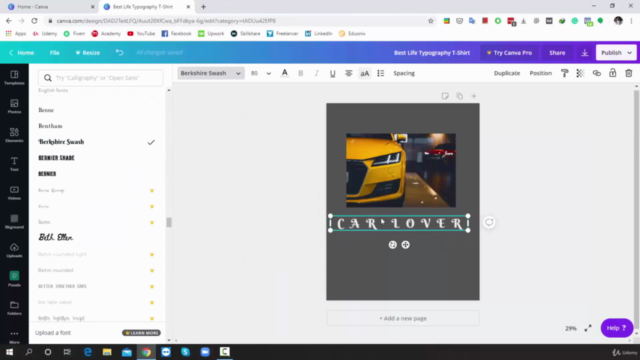Click Try Canva Pro
This screenshot has width=640, height=360.
(x=509, y=53)
